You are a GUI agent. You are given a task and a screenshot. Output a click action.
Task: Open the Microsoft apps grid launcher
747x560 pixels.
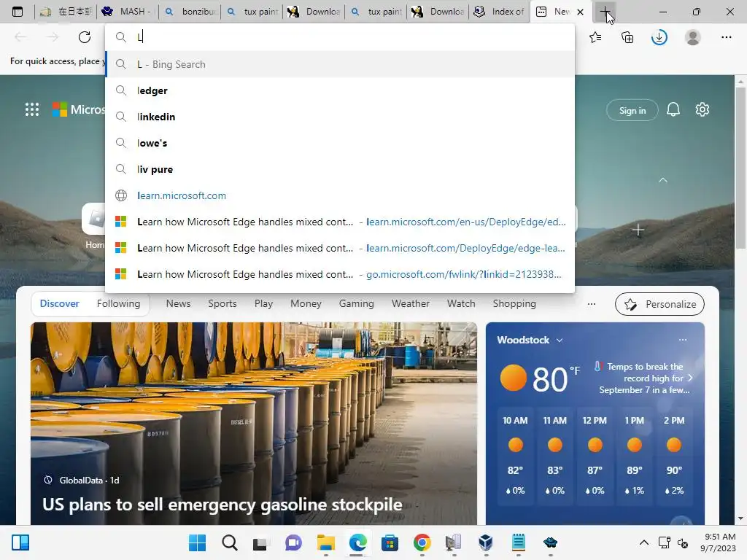point(32,109)
